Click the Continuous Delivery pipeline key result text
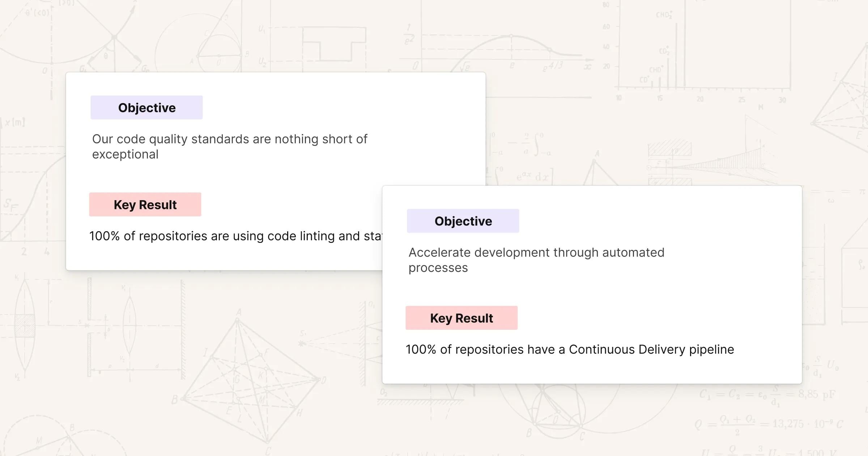This screenshot has height=456, width=868. [570, 349]
